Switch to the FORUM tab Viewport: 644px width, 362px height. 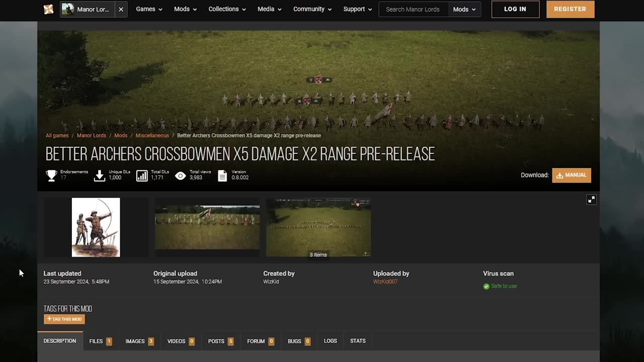coord(261,341)
